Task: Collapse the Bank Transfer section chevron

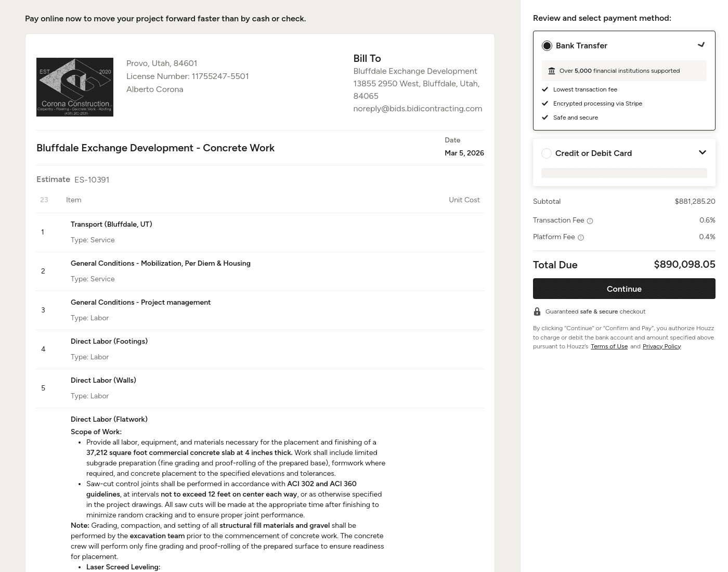Action: click(x=701, y=45)
